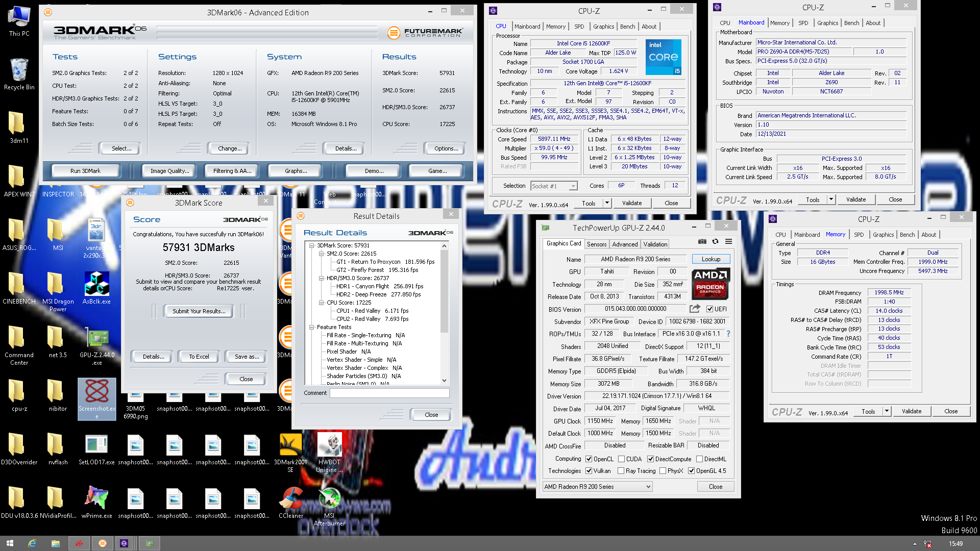Click the Lookup button in GPU-Z
Screen dimensions: 980x551
point(711,259)
